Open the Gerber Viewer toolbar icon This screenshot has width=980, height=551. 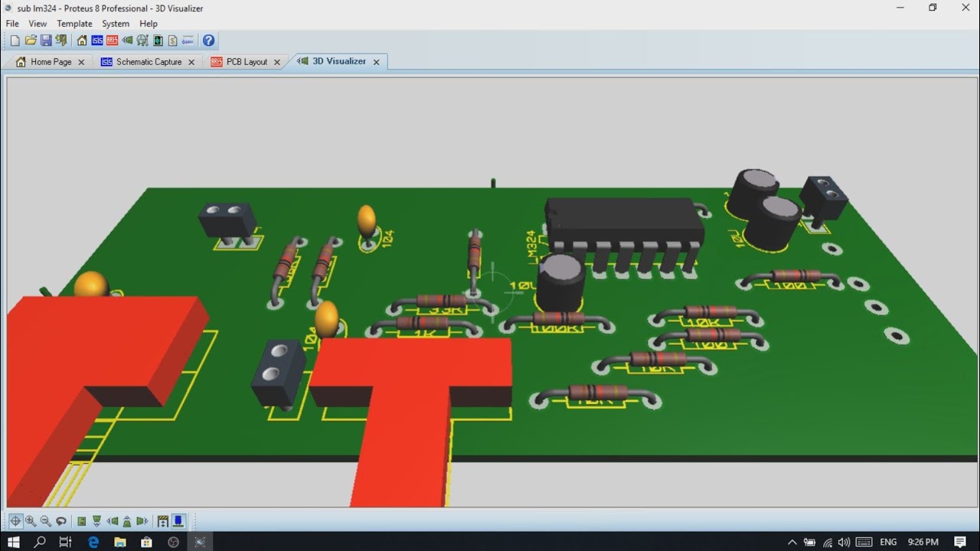click(142, 41)
